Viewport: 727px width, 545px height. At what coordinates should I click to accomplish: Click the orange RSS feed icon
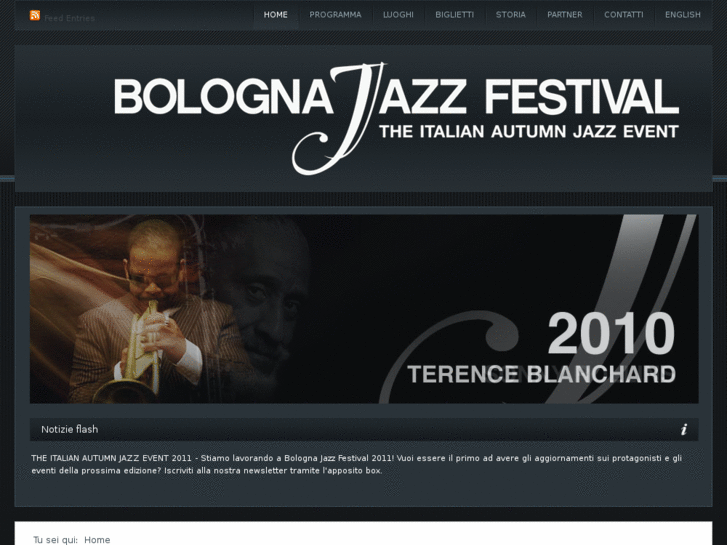(35, 15)
